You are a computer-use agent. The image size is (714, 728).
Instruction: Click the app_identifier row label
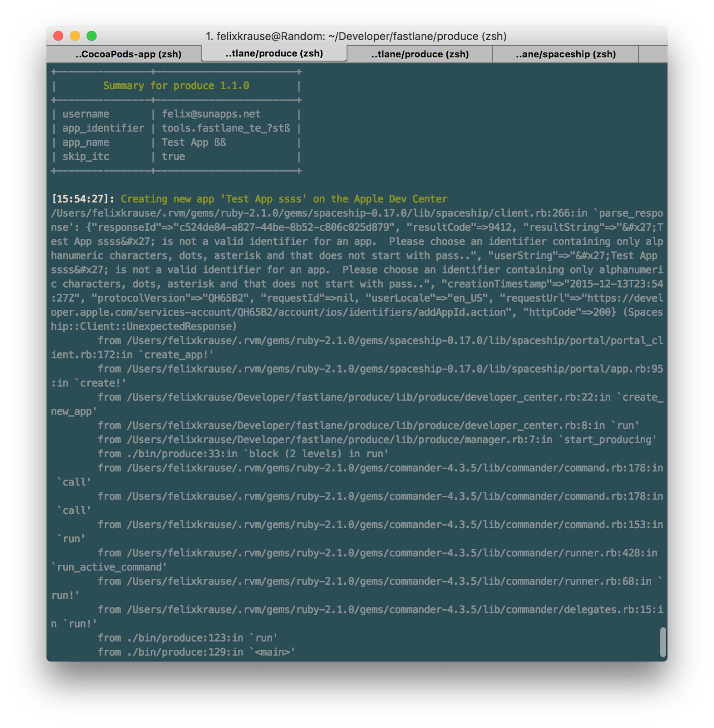103,128
